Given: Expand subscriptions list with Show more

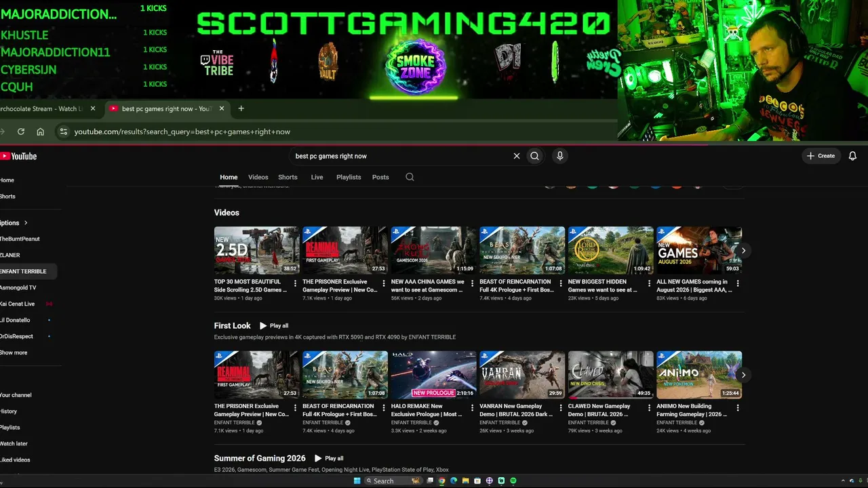Looking at the screenshot, I should [14, 352].
